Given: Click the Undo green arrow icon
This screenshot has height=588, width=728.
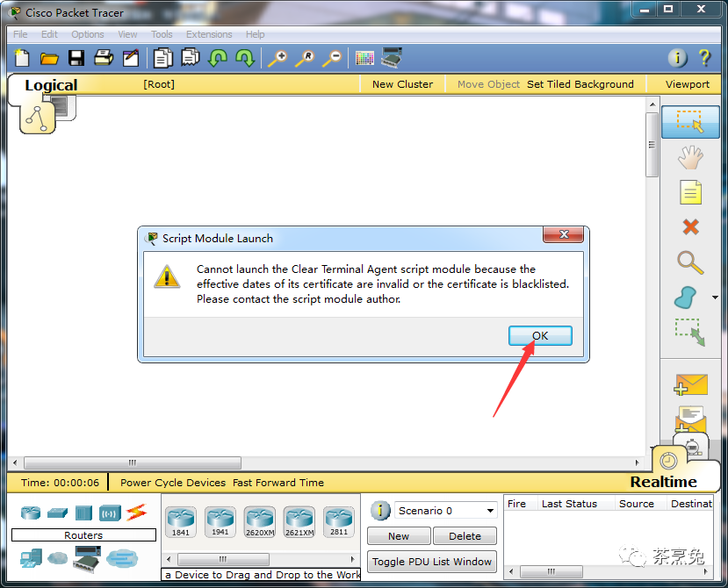Looking at the screenshot, I should pyautogui.click(x=218, y=59).
